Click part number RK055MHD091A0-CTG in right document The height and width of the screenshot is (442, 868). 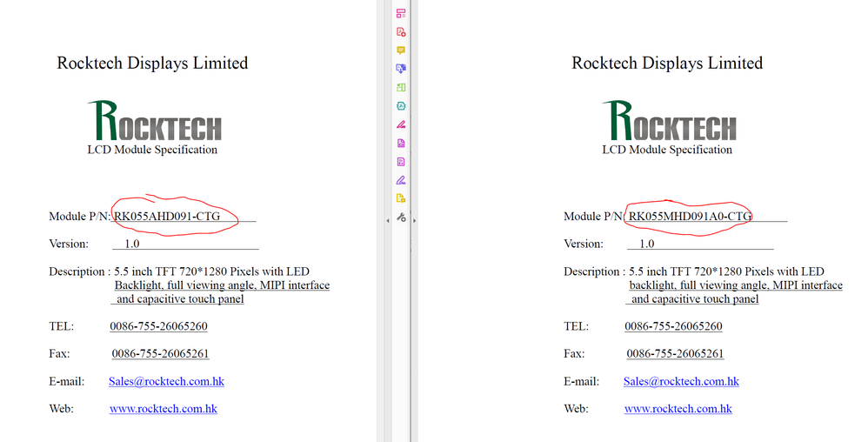pos(690,216)
